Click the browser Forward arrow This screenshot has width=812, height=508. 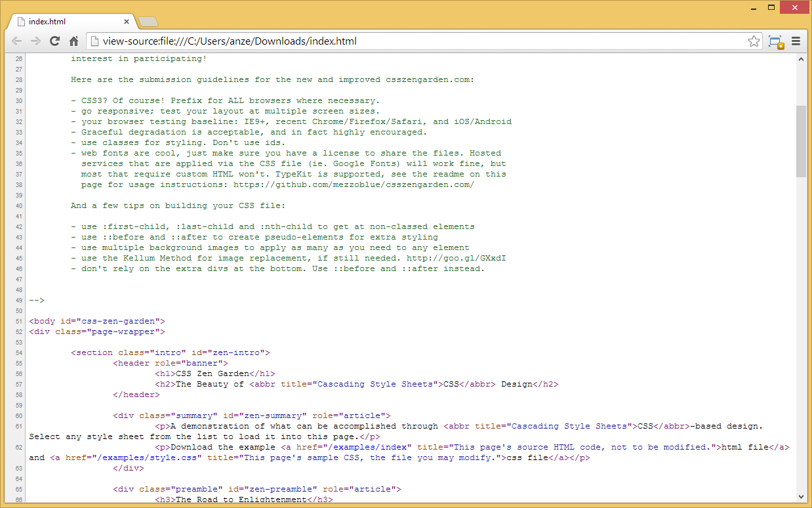[x=35, y=41]
